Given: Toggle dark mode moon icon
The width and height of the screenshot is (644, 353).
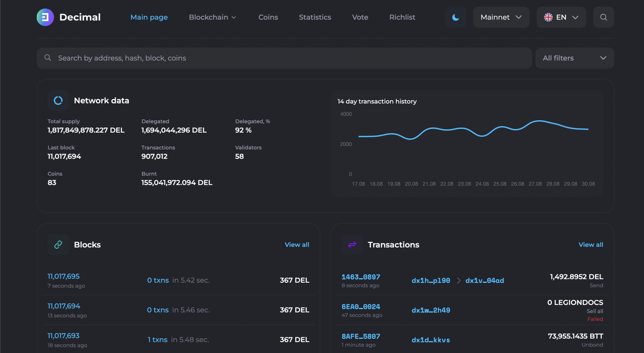Looking at the screenshot, I should tap(455, 17).
